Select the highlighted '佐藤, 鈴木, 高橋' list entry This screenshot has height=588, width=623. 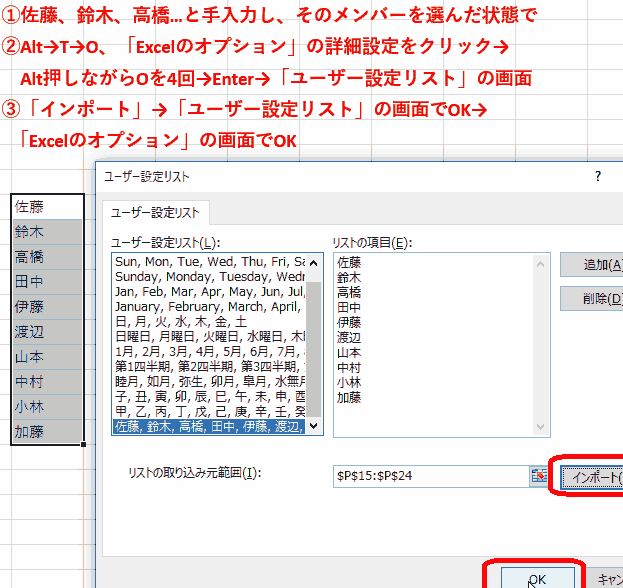point(209,426)
